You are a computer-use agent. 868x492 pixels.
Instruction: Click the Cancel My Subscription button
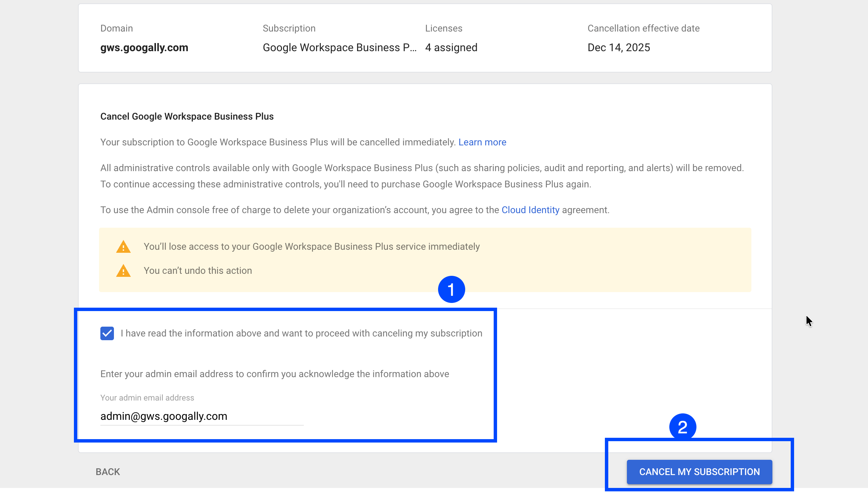point(699,472)
